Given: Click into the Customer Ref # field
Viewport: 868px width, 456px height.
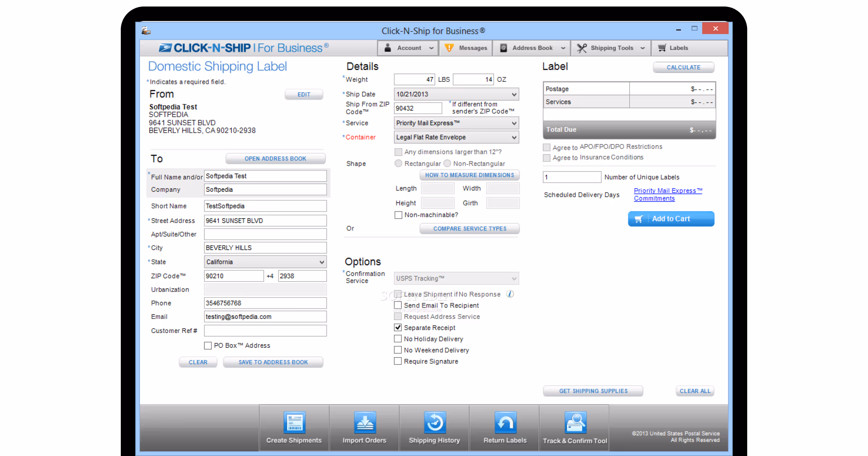Looking at the screenshot, I should (265, 330).
